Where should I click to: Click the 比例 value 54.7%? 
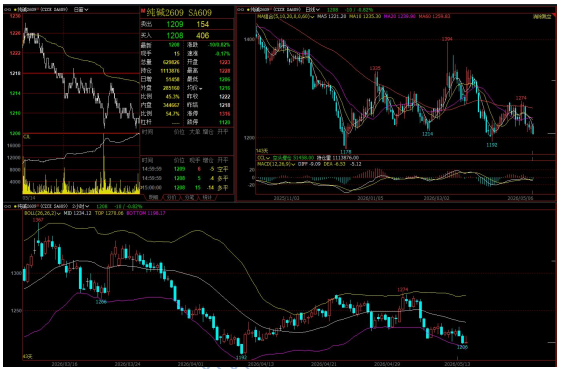pyautogui.click(x=172, y=114)
